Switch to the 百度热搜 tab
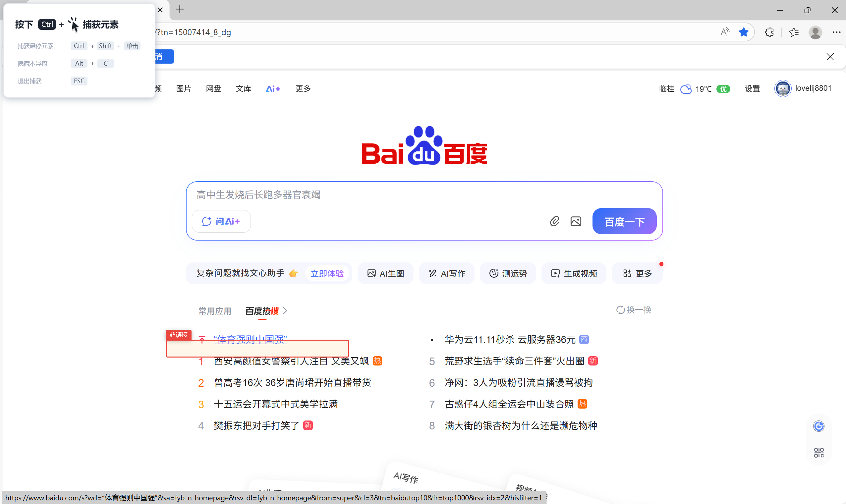This screenshot has width=846, height=504. pos(262,311)
